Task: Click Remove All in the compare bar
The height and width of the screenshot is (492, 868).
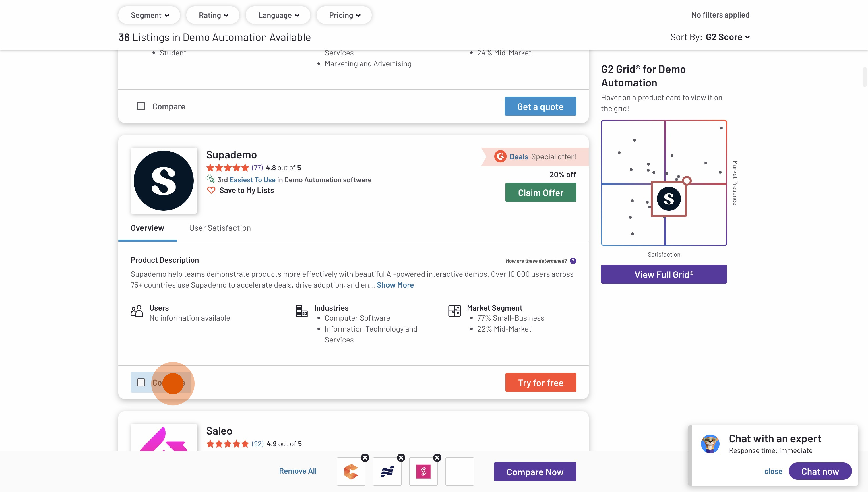Action: pyautogui.click(x=298, y=471)
